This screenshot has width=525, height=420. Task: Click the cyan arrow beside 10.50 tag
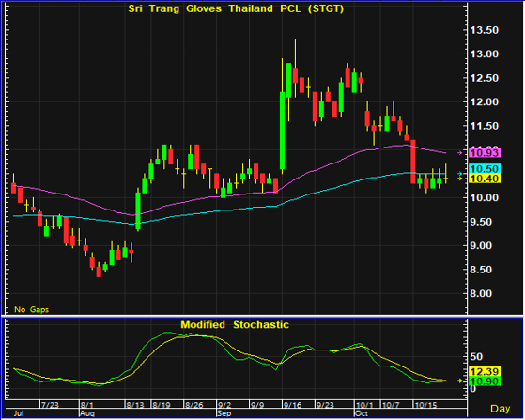460,174
